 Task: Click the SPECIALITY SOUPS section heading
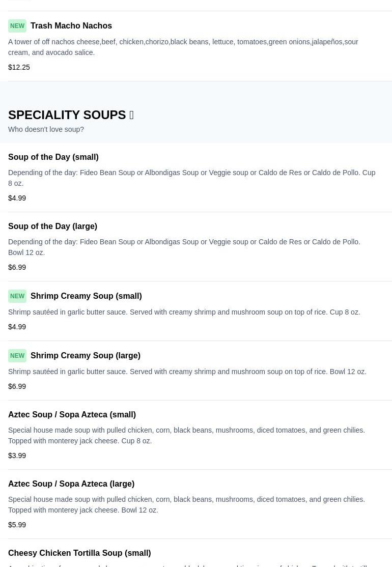click(x=67, y=115)
